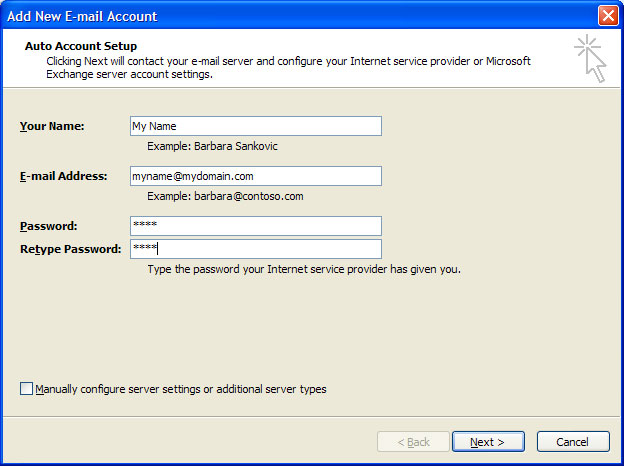Proceed with the Next button

[x=488, y=442]
